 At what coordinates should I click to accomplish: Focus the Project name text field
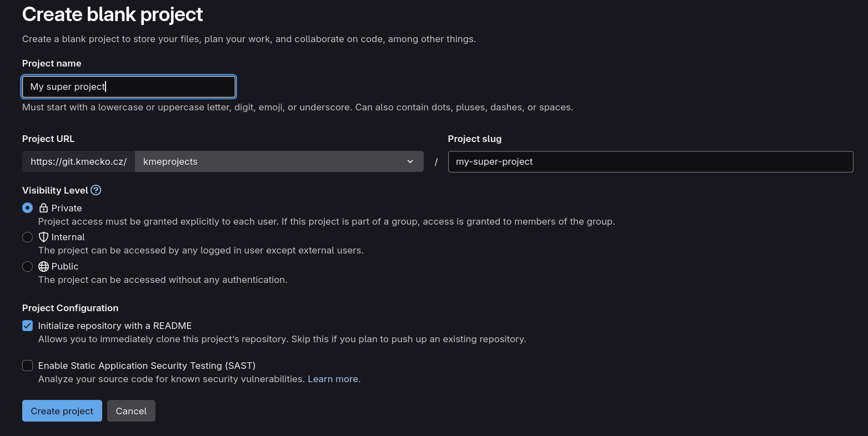pyautogui.click(x=129, y=87)
